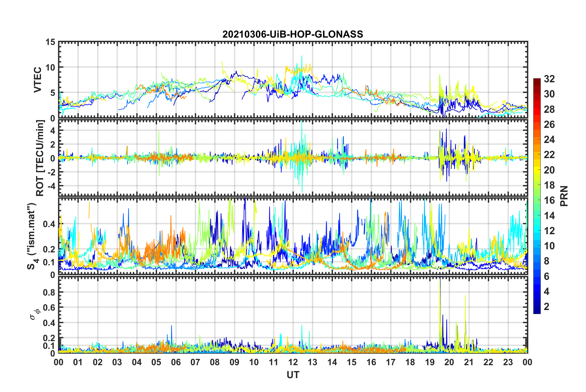Click the VTEC axis label
Screen dimensions: 586x392
coord(37,80)
